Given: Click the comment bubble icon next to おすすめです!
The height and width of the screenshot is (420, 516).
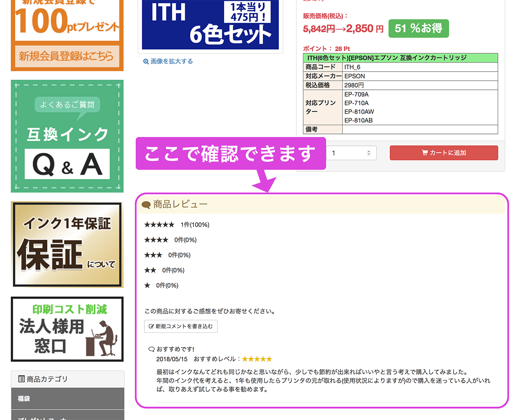Looking at the screenshot, I should (151, 349).
